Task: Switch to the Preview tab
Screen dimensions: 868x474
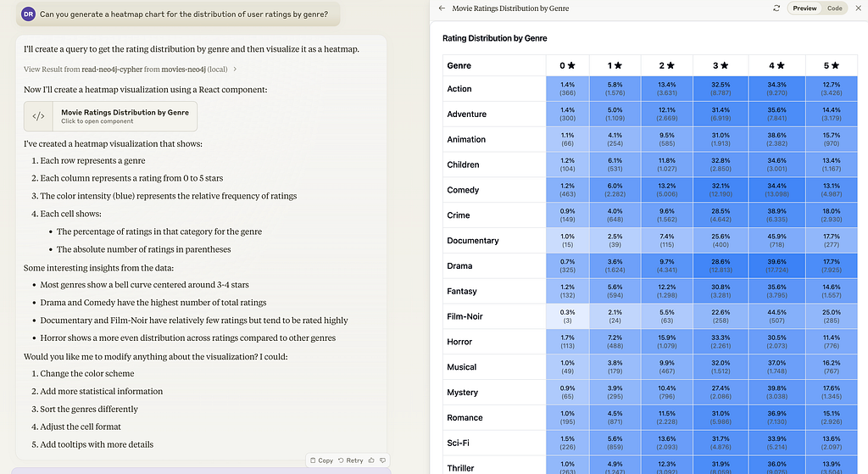Action: pyautogui.click(x=804, y=8)
